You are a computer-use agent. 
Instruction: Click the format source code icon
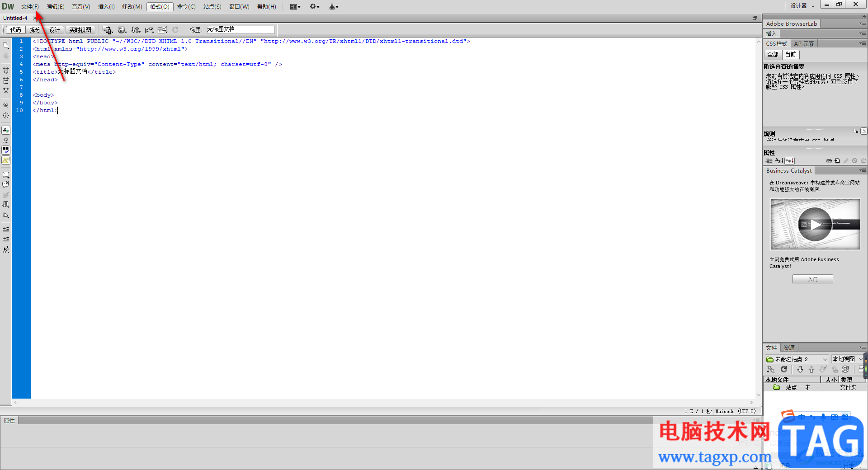click(6, 249)
